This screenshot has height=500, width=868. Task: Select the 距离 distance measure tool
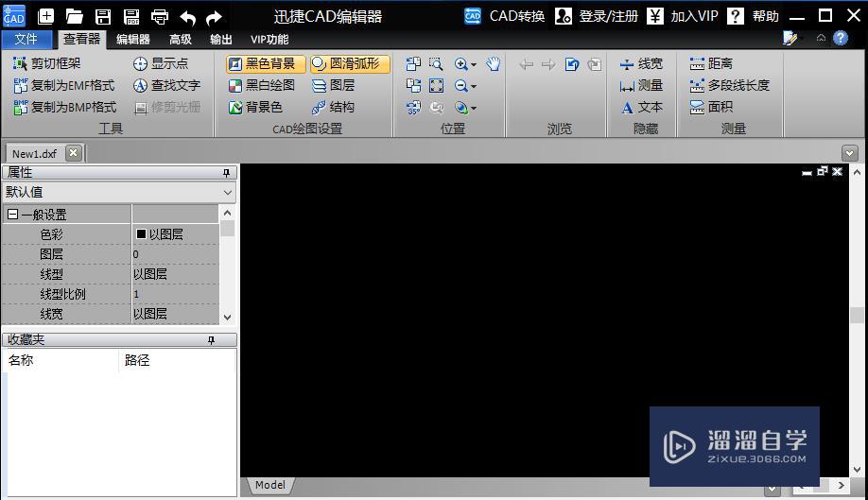tap(711, 63)
